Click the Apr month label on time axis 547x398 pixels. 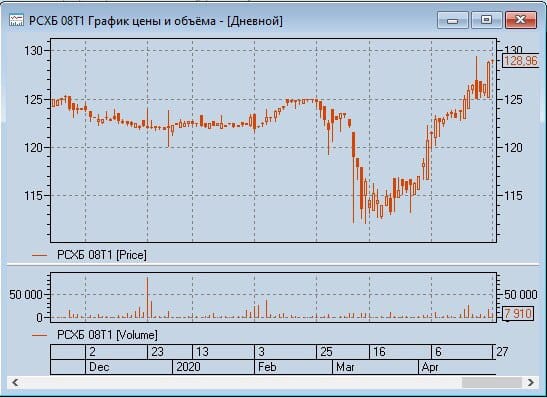click(430, 367)
